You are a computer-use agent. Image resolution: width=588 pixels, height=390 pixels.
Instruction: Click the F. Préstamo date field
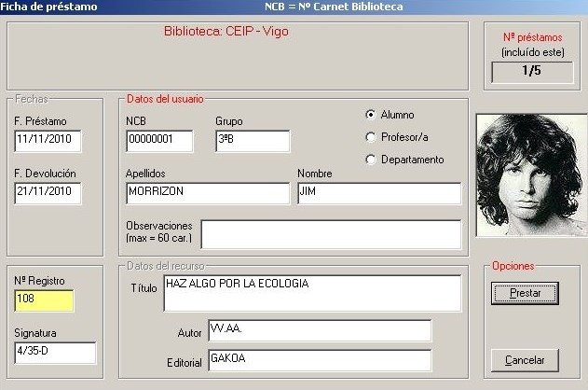click(x=48, y=141)
